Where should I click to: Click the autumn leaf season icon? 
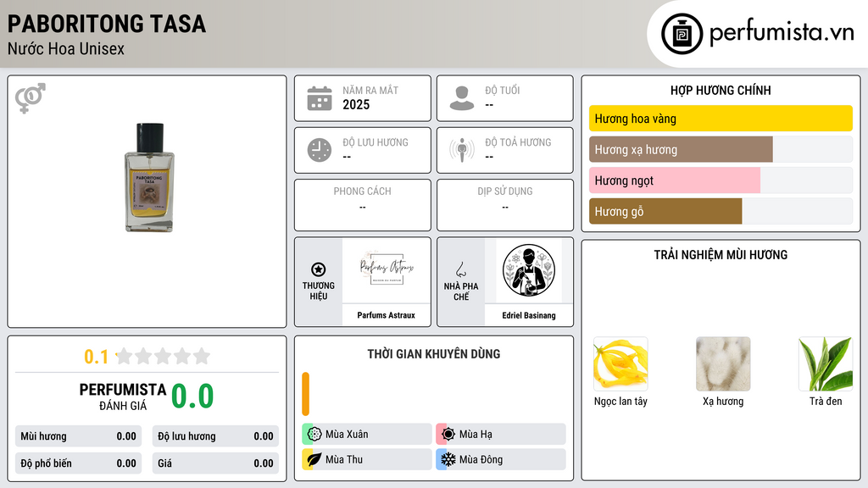314,459
